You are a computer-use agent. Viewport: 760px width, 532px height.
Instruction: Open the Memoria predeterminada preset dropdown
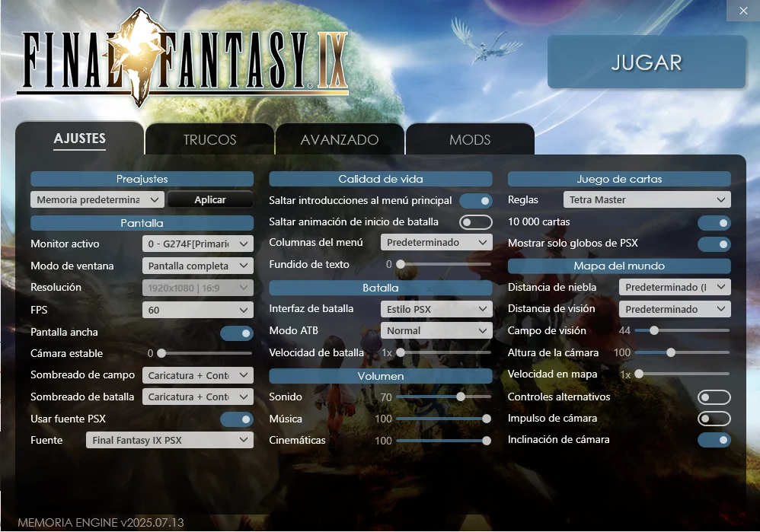coord(97,199)
